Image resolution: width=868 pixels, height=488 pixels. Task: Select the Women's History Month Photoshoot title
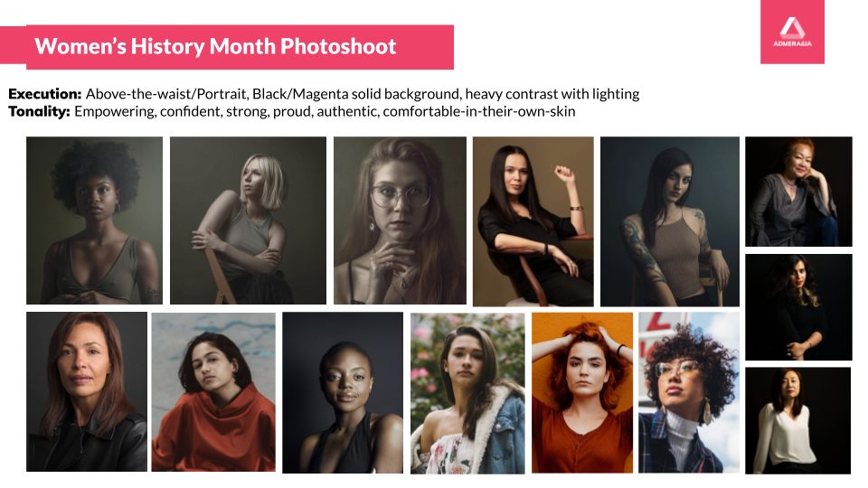tap(215, 46)
